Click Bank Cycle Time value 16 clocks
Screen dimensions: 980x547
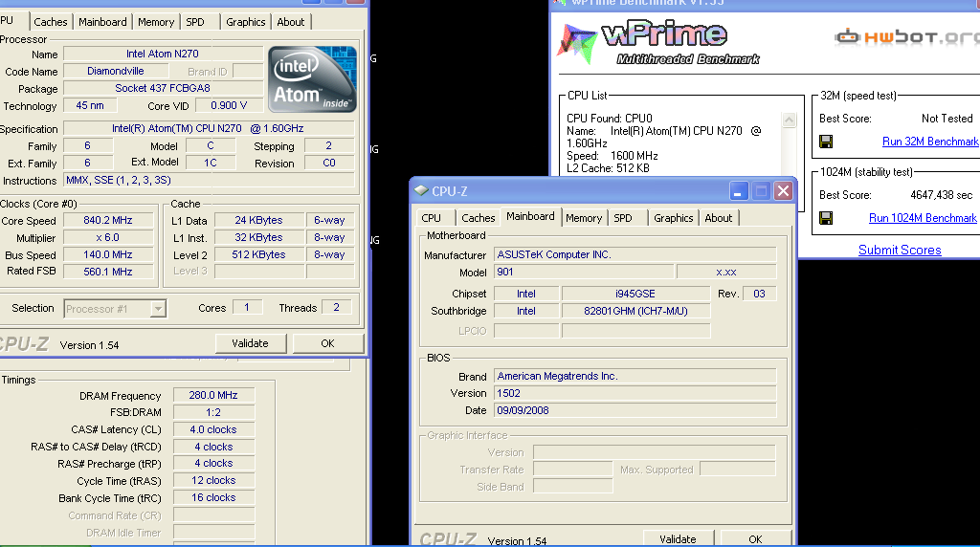(x=213, y=497)
